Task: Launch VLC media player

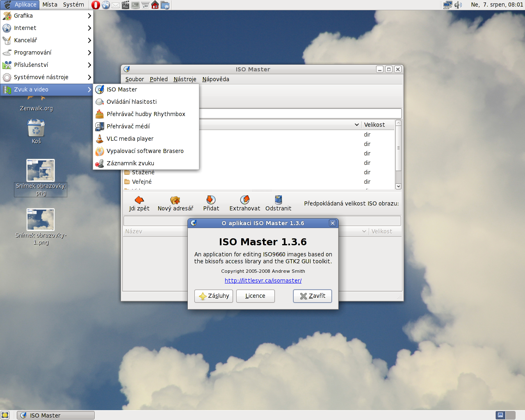Action: click(146, 139)
